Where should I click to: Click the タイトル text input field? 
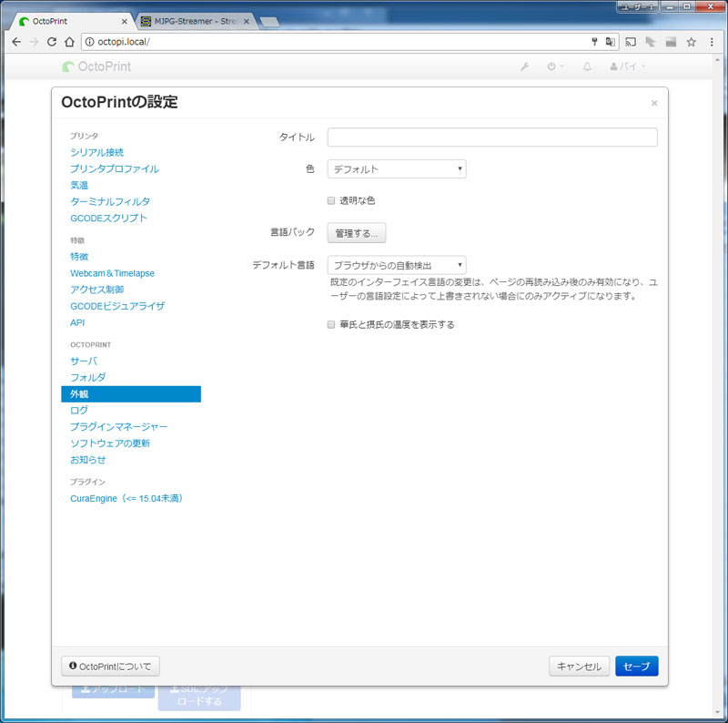pos(492,137)
